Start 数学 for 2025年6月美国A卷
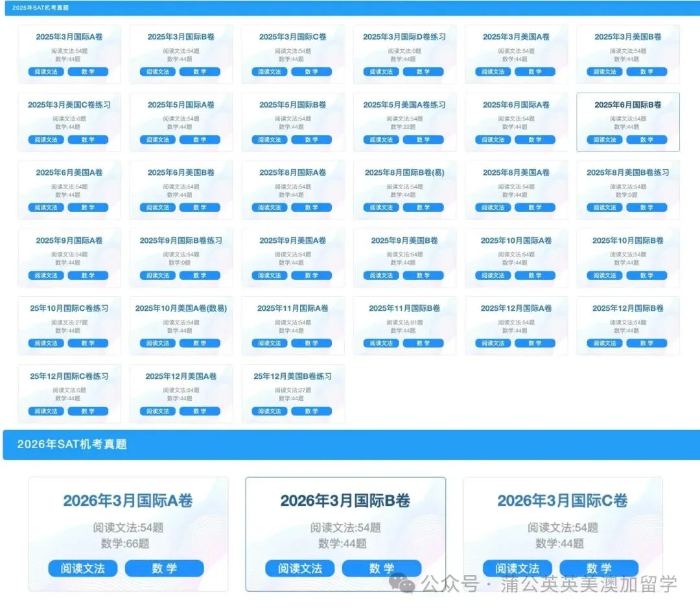Viewport: 700px width, 612px height. pyautogui.click(x=88, y=207)
